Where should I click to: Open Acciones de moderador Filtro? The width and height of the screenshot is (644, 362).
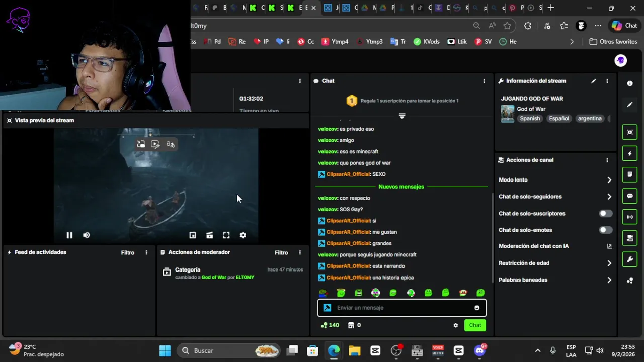(281, 253)
